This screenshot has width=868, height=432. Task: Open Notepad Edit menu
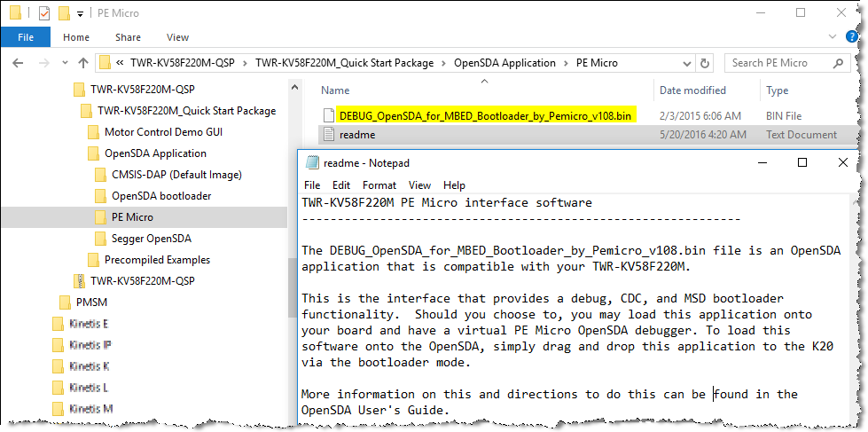click(341, 185)
